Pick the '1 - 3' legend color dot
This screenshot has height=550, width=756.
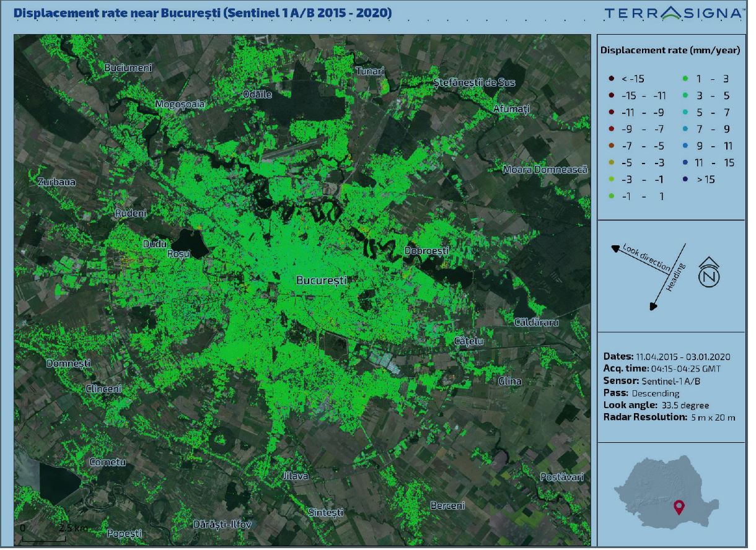[x=685, y=79]
